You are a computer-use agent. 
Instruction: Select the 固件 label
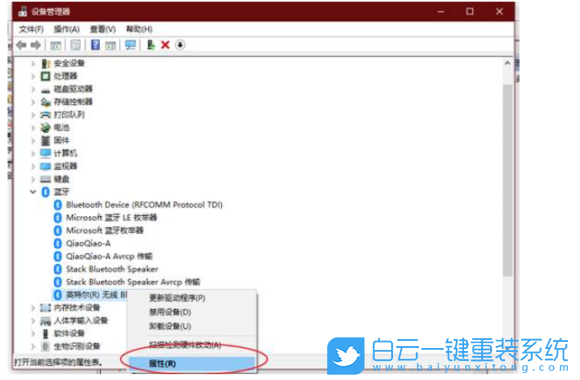tap(61, 141)
